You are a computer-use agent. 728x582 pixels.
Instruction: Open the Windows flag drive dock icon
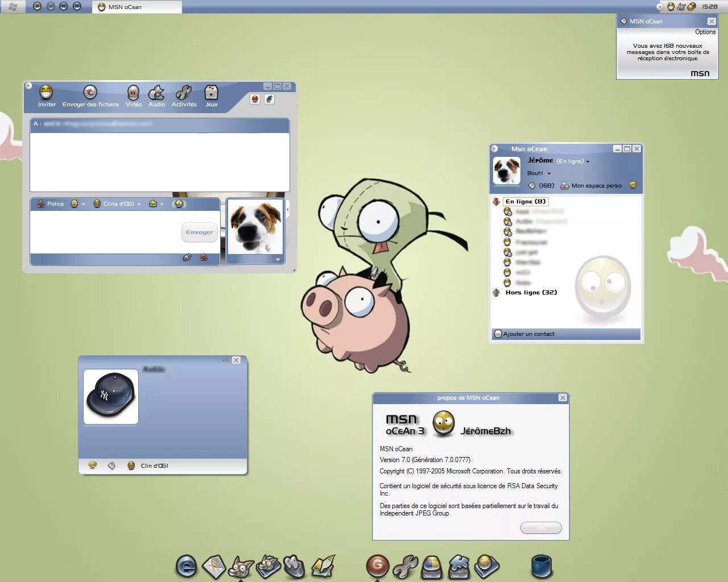coord(432,566)
